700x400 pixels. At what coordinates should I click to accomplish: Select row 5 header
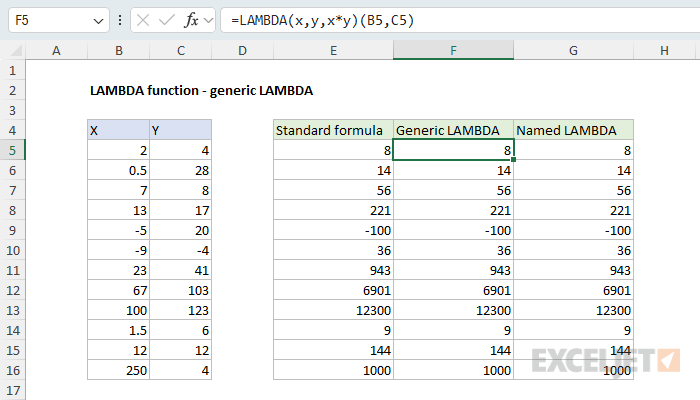coord(12,150)
